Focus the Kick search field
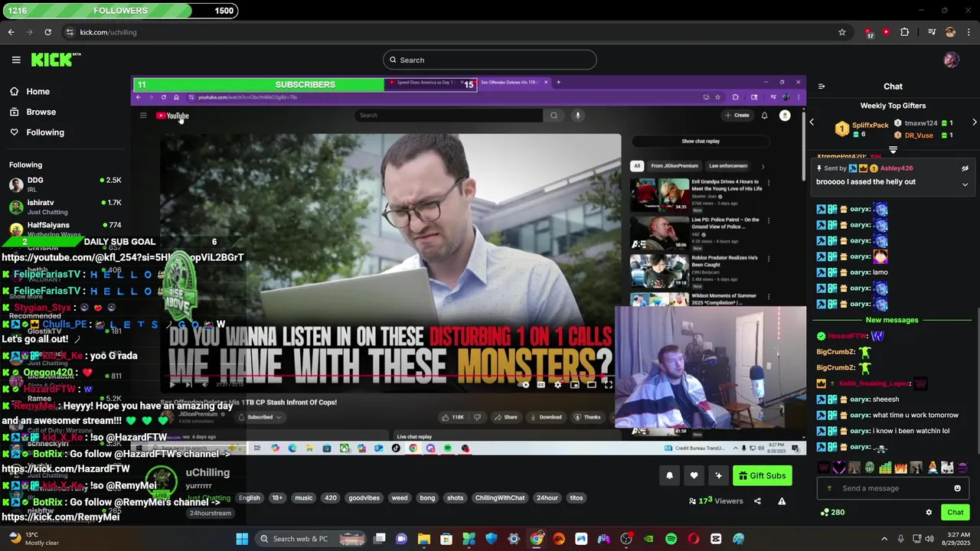 pos(490,60)
